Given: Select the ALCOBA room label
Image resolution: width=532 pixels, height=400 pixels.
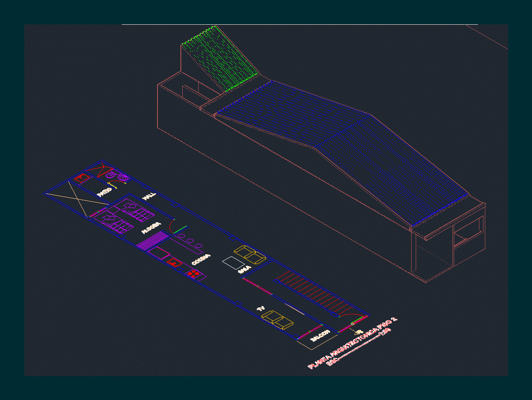Looking at the screenshot, I should tap(151, 228).
